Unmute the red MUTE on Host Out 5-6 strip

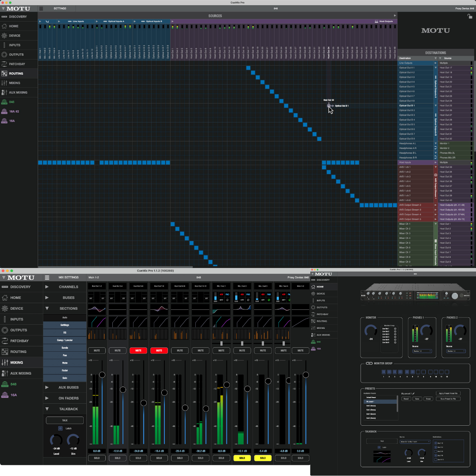(x=138, y=351)
